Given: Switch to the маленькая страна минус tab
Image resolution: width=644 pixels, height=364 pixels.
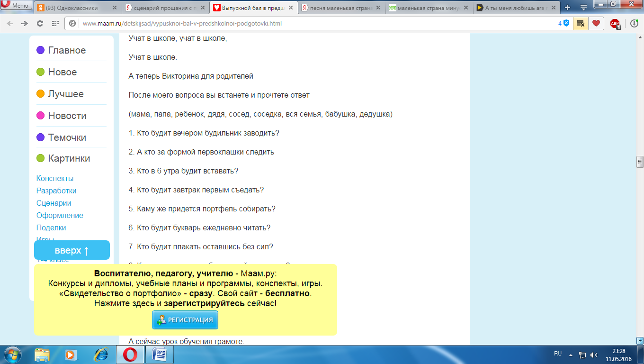Looking at the screenshot, I should coord(424,8).
